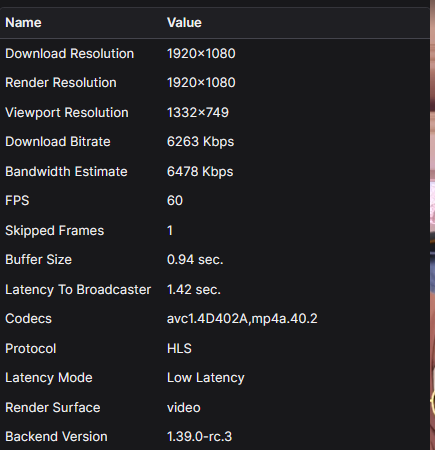The height and width of the screenshot is (450, 435).
Task: Select the Backend Version value 1.39.0-rc.3
Action: [199, 437]
